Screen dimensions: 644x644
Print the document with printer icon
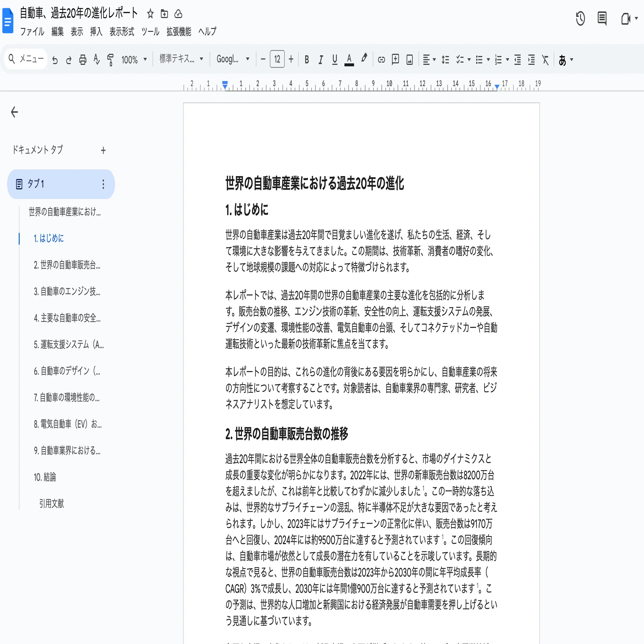point(83,60)
